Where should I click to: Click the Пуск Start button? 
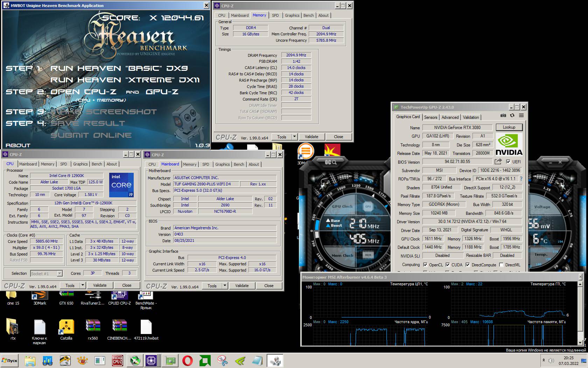point(9,360)
